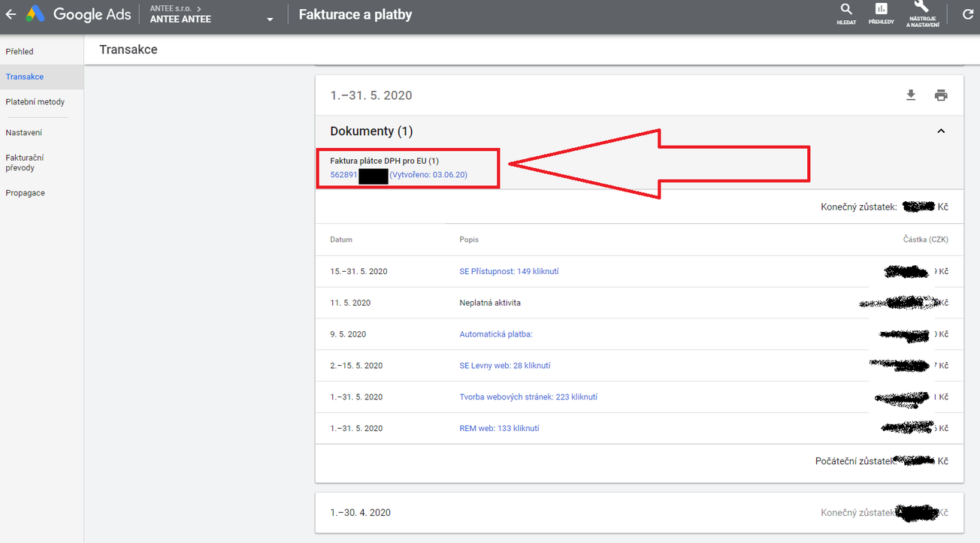Select Platební metody in sidebar
Viewport: 980px width, 543px height.
tap(35, 102)
